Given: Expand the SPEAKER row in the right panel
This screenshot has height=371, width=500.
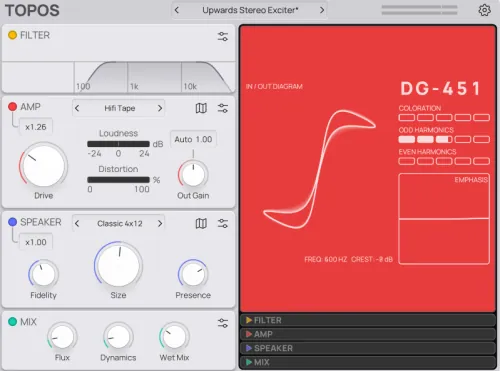Looking at the screenshot, I should [x=368, y=348].
